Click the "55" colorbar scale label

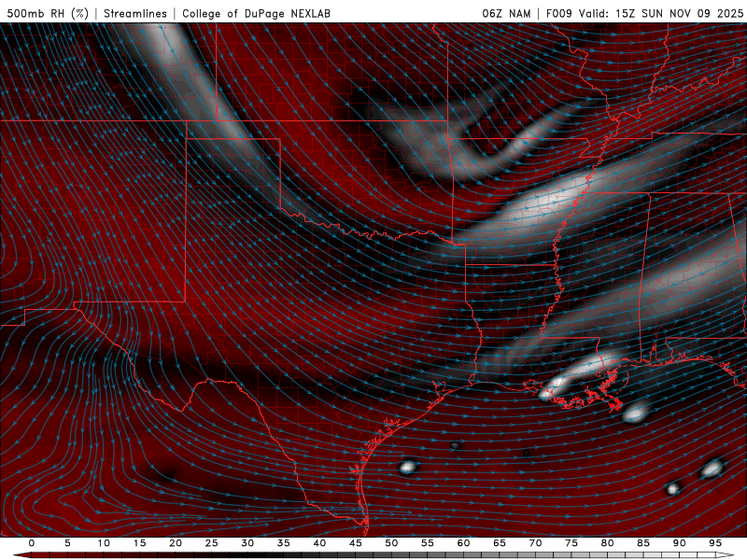point(428,543)
